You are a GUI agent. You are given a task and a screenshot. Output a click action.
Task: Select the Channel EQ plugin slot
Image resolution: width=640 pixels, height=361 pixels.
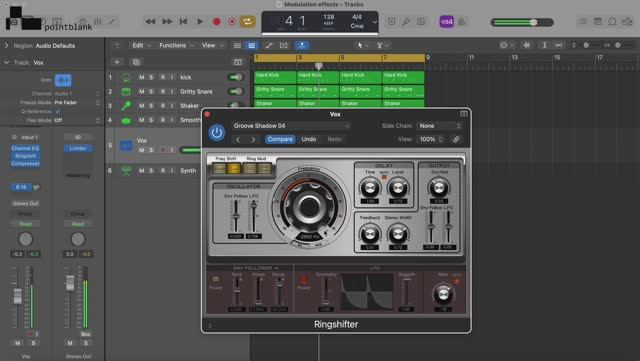pyautogui.click(x=25, y=148)
